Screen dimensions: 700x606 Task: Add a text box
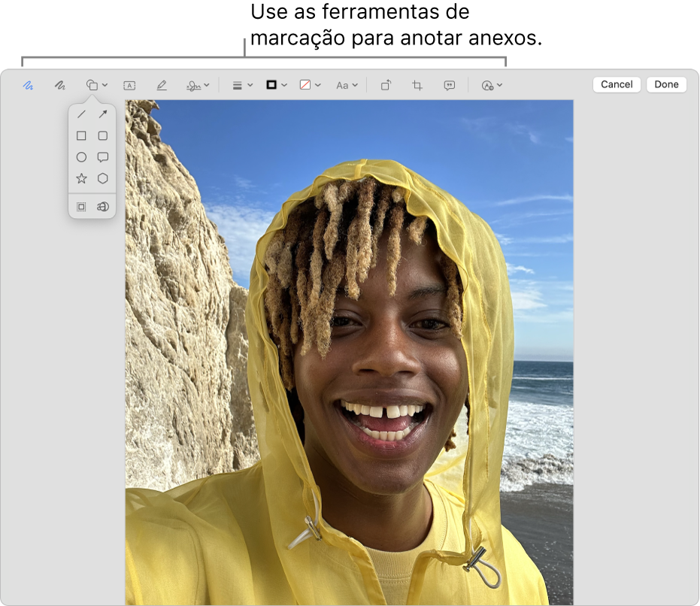click(129, 85)
